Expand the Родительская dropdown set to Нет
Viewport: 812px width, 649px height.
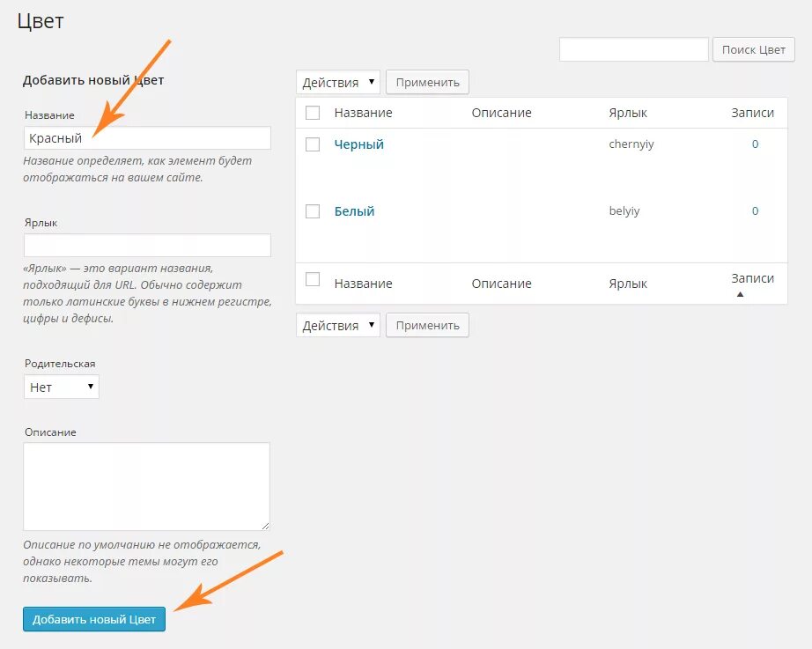click(62, 387)
